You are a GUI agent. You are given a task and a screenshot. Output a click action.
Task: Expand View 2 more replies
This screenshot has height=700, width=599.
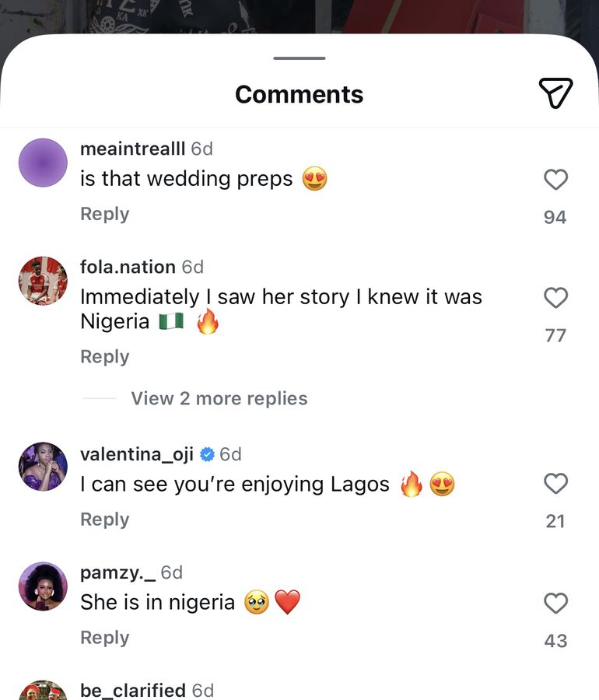[x=219, y=398]
